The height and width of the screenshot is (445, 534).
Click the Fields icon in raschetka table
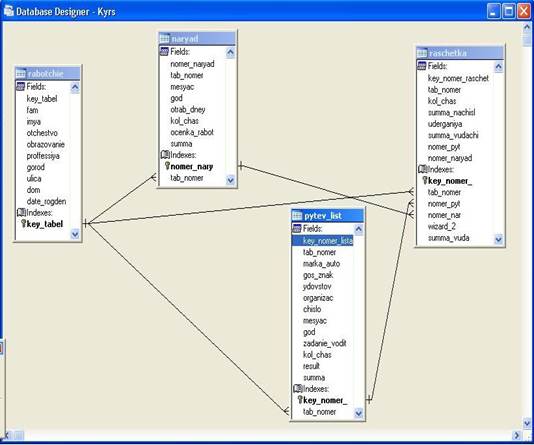click(x=422, y=66)
